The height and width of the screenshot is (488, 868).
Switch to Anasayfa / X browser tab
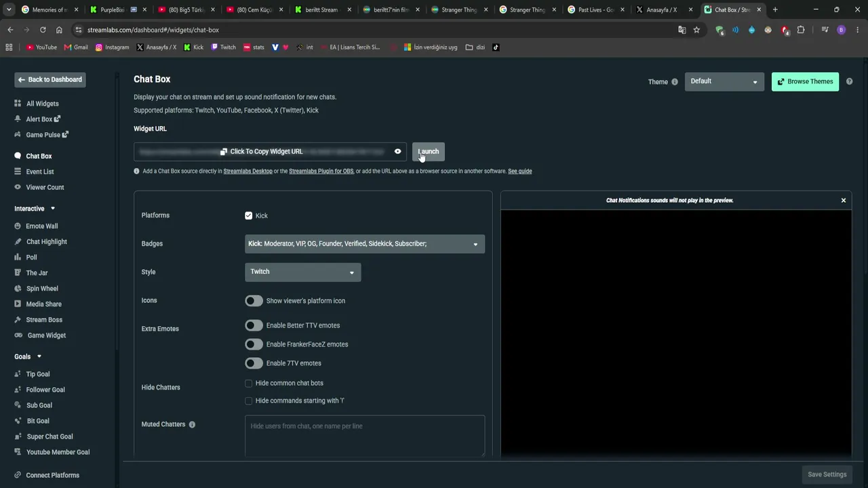pos(663,9)
